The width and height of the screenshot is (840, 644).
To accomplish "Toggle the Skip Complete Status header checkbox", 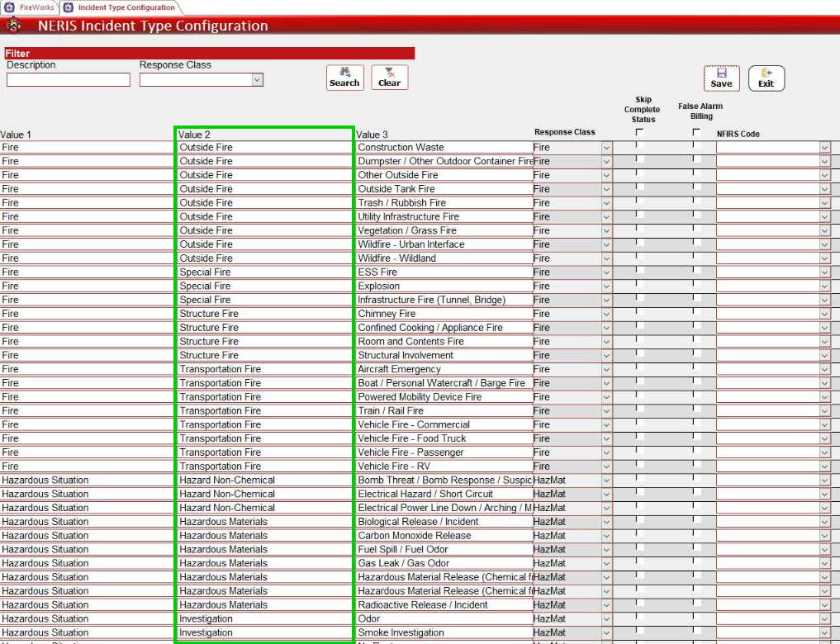I will 639,132.
